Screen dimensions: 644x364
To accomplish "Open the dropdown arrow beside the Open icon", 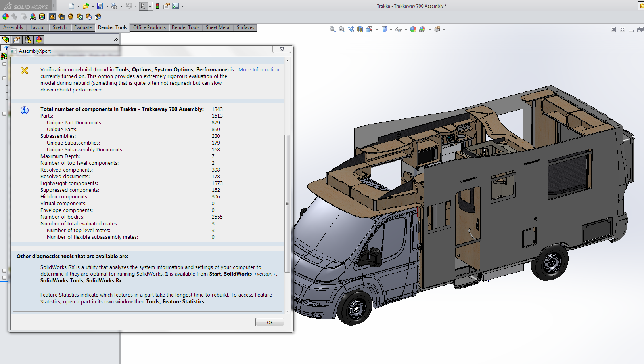I will click(93, 6).
